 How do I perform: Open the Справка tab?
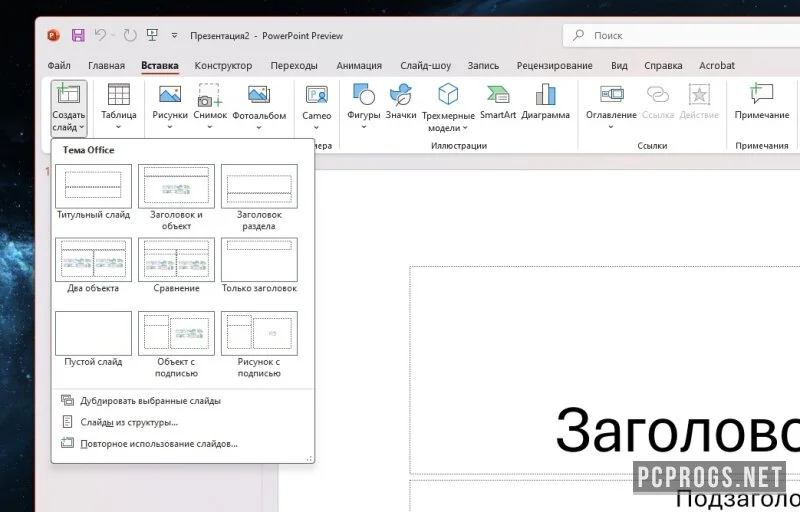pyautogui.click(x=663, y=65)
